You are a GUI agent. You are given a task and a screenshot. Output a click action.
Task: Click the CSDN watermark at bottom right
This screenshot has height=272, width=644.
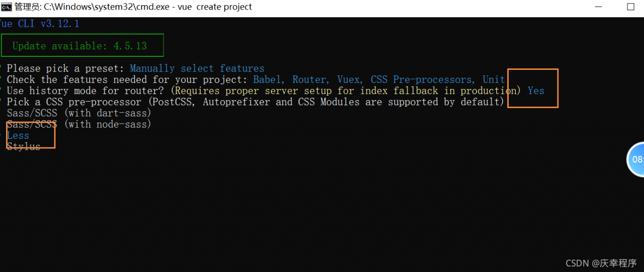601,263
